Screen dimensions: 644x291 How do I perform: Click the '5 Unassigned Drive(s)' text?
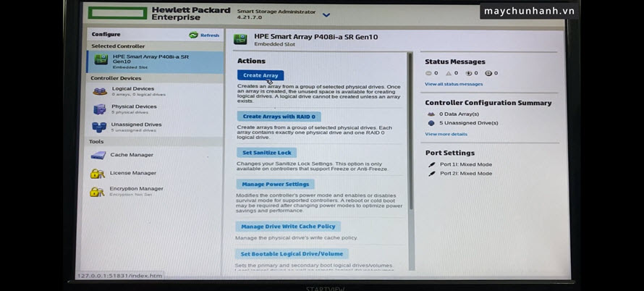point(469,123)
